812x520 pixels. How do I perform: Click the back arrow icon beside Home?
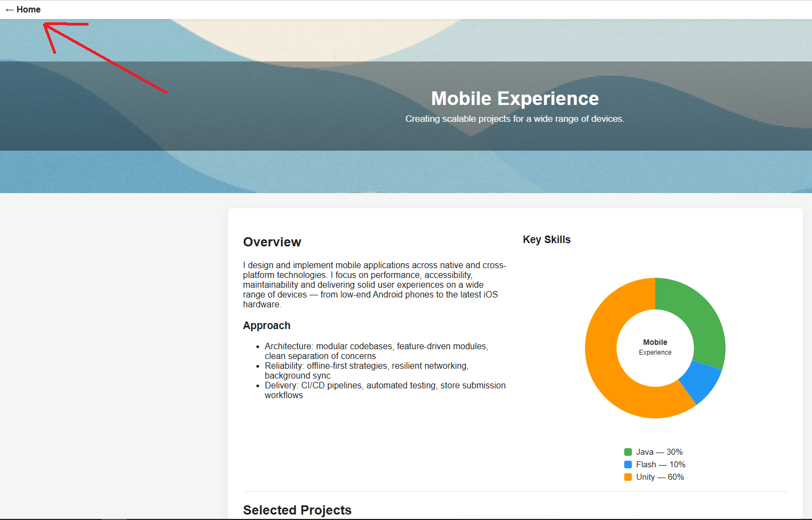(9, 10)
